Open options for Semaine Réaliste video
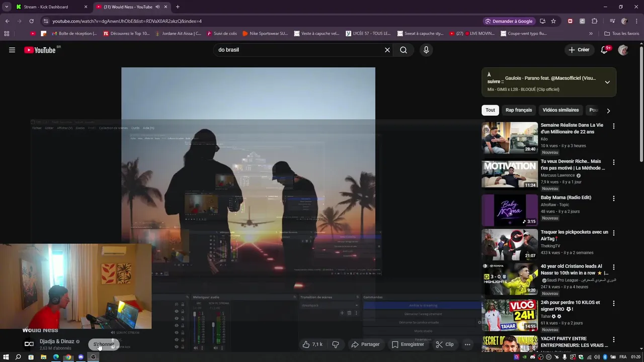The width and height of the screenshot is (644, 362). [x=613, y=126]
